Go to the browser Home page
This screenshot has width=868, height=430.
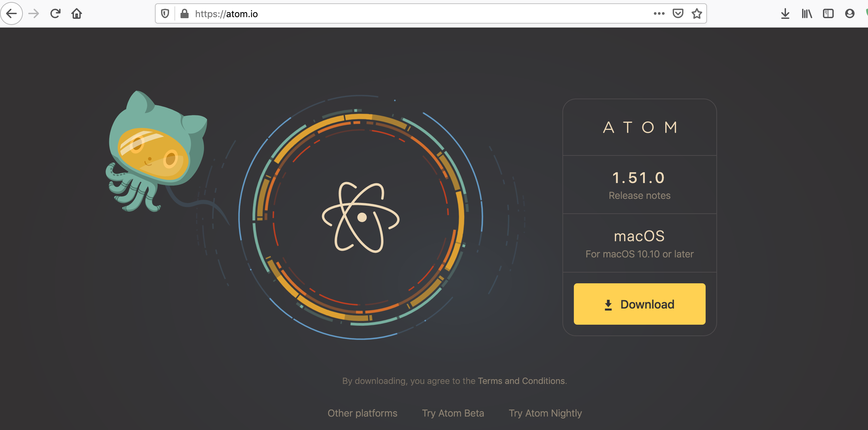(x=77, y=13)
